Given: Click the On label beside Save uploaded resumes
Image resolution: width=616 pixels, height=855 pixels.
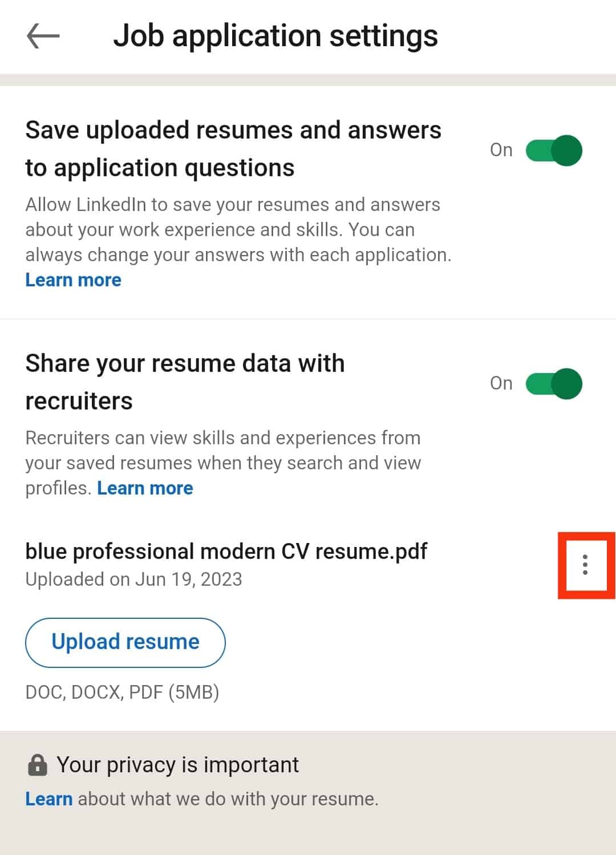Looking at the screenshot, I should tap(501, 150).
